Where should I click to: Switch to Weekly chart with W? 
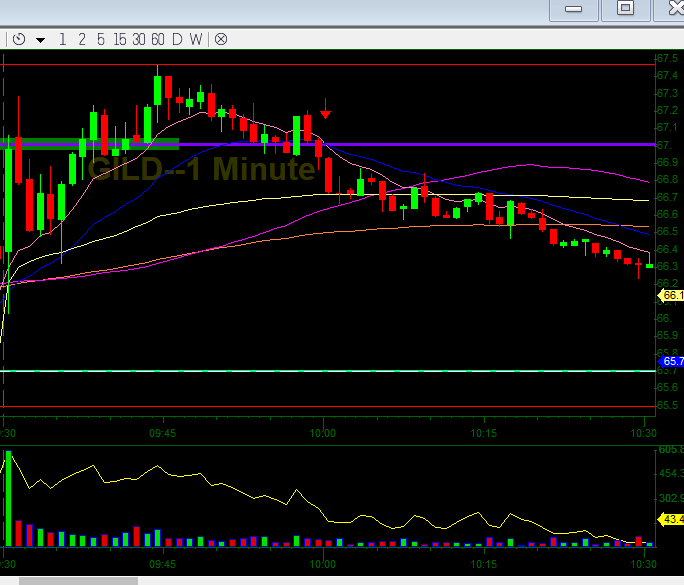pyautogui.click(x=195, y=39)
